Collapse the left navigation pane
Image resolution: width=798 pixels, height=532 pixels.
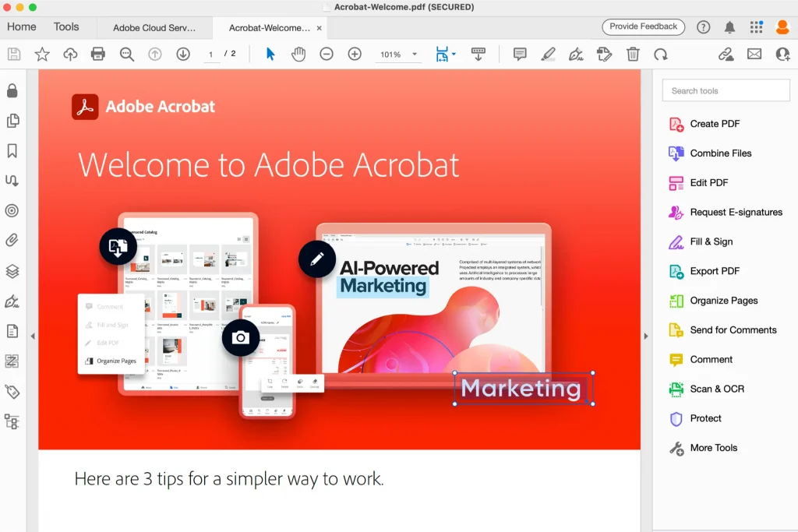(33, 336)
